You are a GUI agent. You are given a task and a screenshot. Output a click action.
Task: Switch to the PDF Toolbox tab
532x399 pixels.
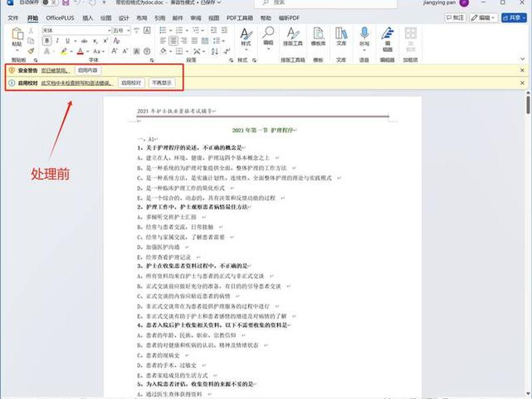click(239, 18)
